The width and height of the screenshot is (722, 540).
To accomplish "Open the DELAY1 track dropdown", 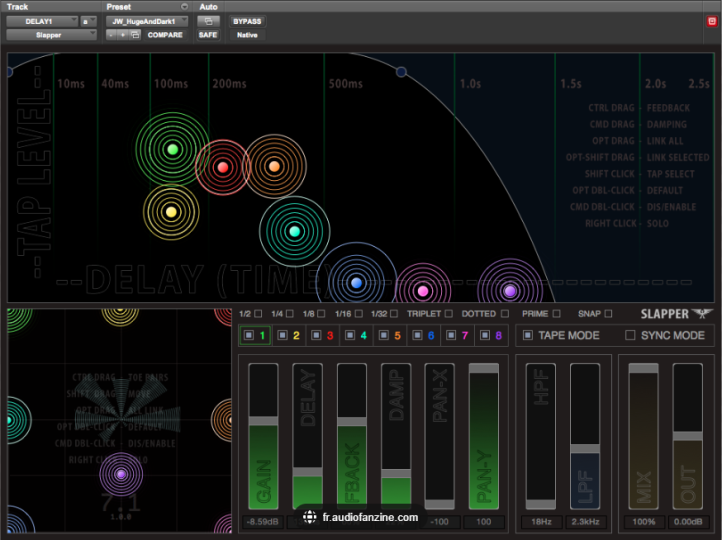I will (x=43, y=20).
